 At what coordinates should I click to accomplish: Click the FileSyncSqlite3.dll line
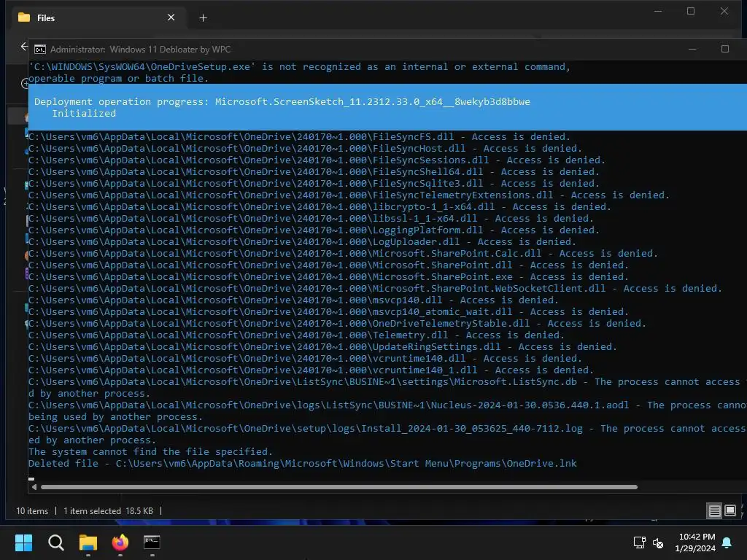pos(314,184)
